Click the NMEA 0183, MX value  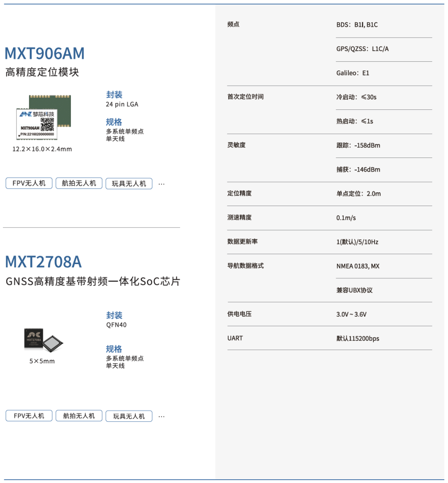[x=358, y=266]
